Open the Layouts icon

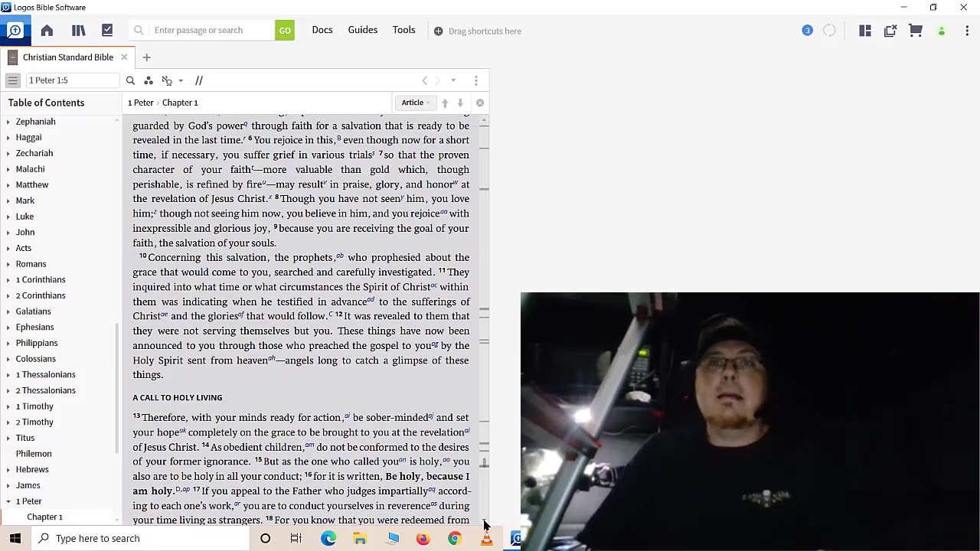tap(865, 31)
